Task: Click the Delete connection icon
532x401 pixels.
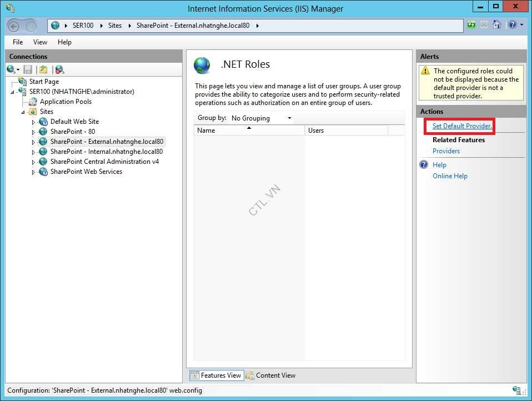Action: 59,69
